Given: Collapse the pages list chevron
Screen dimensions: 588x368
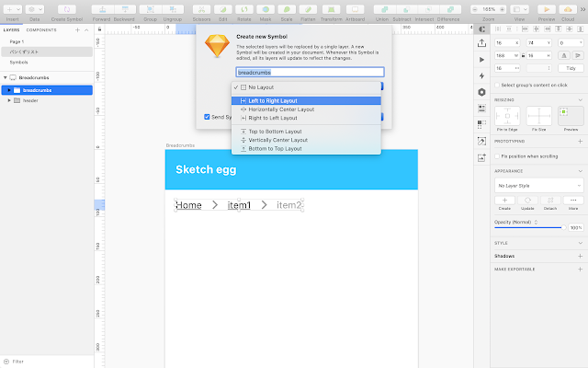Looking at the screenshot, I should coord(86,30).
